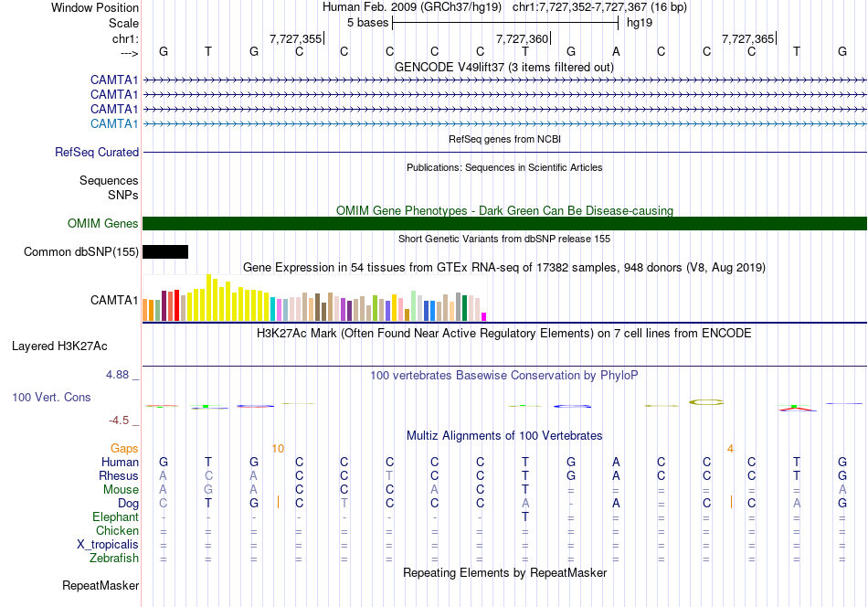The height and width of the screenshot is (607, 868).
Task: Click the light-blue CAMTA1 transcript label
Action: (x=114, y=123)
